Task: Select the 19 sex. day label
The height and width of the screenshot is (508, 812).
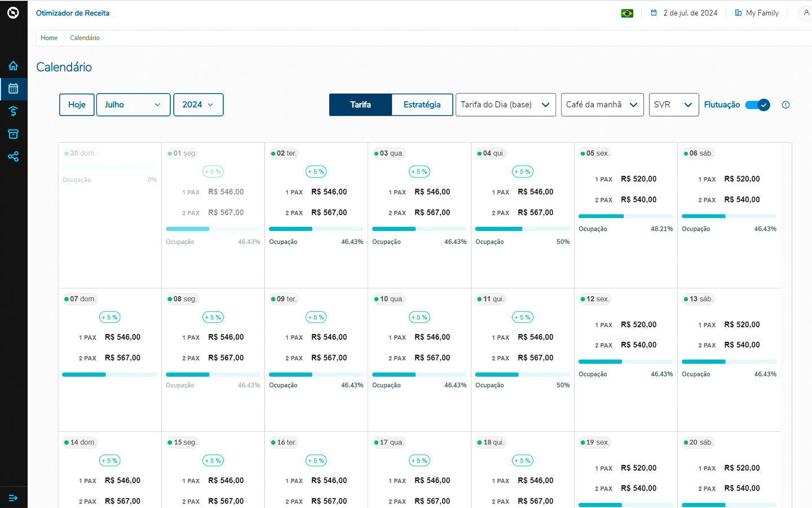Action: (594, 443)
